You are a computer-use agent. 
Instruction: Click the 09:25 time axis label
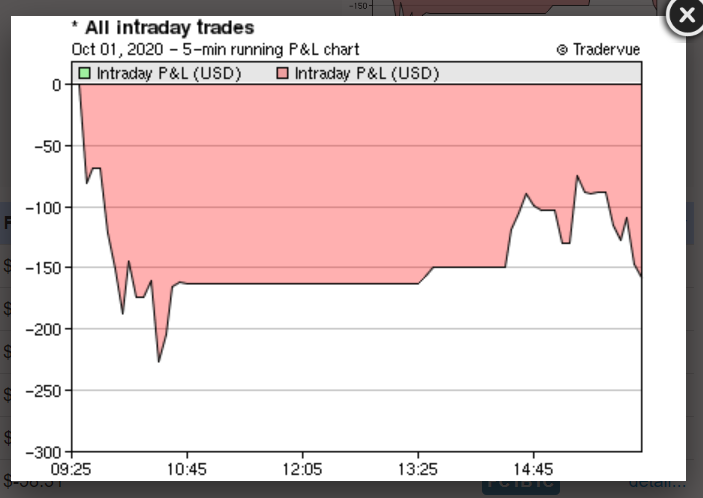point(71,468)
